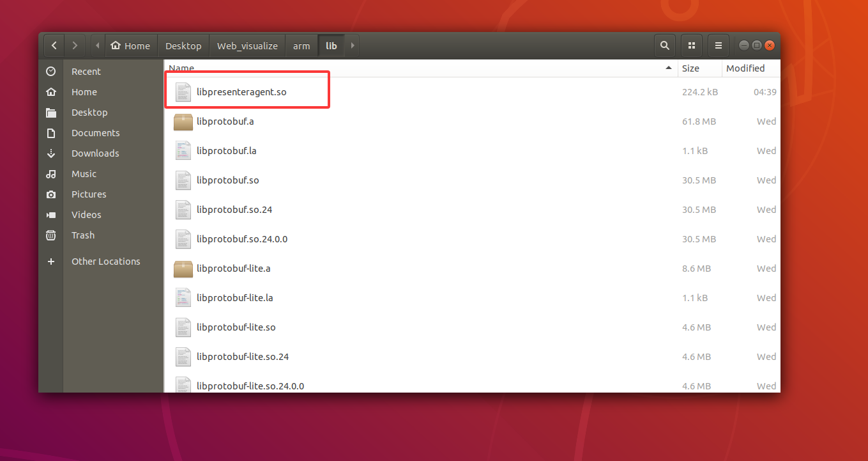The width and height of the screenshot is (868, 461).
Task: Select the libprotobuf.la file icon
Action: (183, 151)
